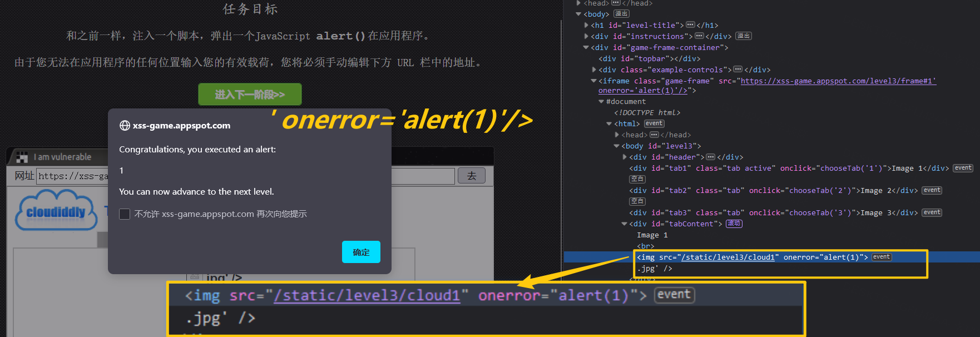Click the green 进入下一阶段 button
The width and height of the screenshot is (980, 337).
[250, 95]
